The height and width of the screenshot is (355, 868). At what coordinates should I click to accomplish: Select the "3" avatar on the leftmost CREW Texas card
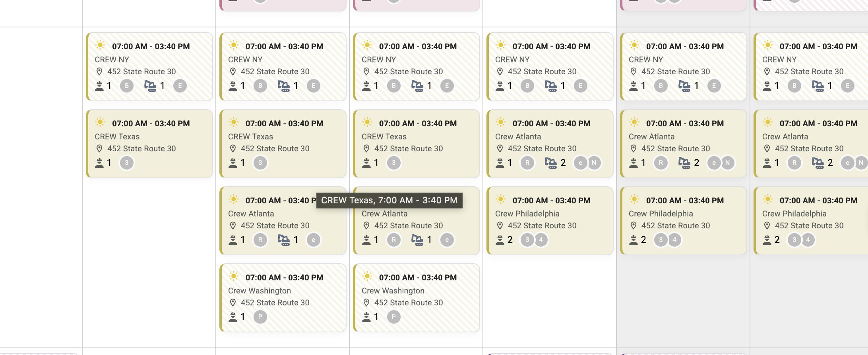127,163
